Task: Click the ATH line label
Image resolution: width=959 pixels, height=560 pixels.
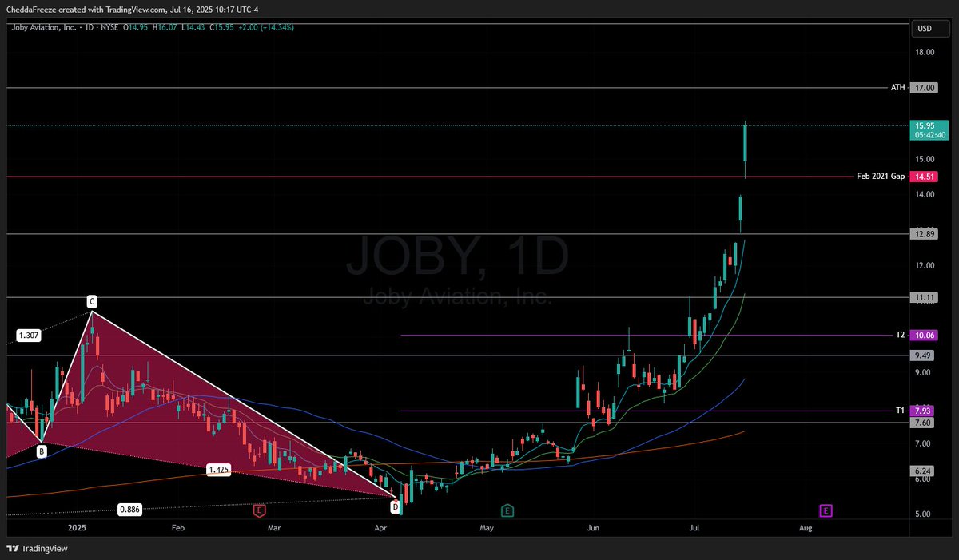Action: (x=898, y=88)
